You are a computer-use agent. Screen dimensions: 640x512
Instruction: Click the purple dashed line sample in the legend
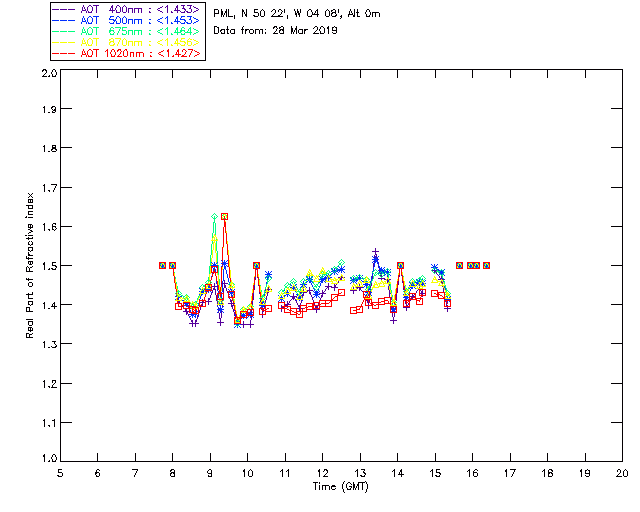(x=64, y=9)
